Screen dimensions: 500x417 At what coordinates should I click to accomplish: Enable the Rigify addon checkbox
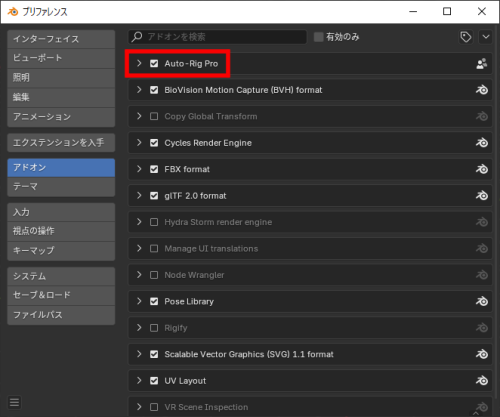[154, 328]
